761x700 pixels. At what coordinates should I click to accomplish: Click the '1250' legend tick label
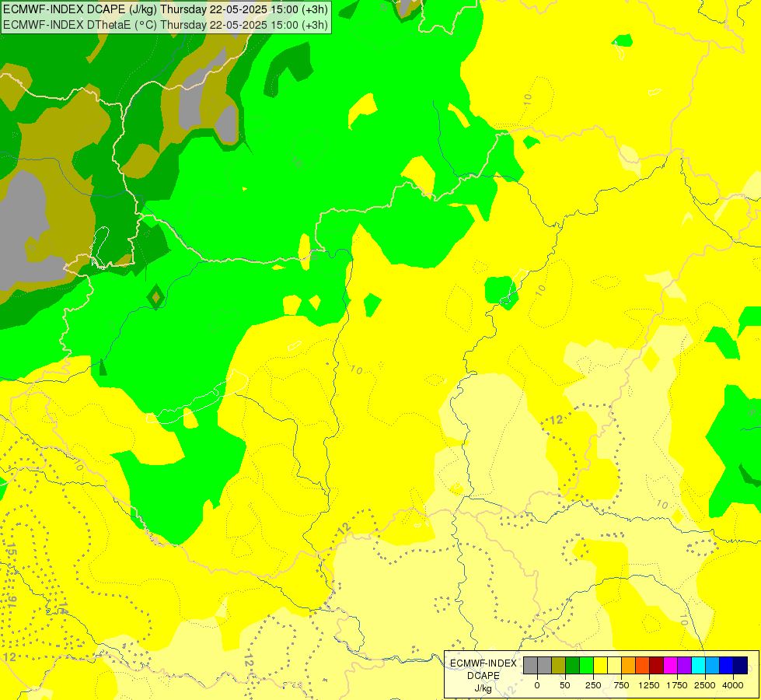pyautogui.click(x=649, y=685)
